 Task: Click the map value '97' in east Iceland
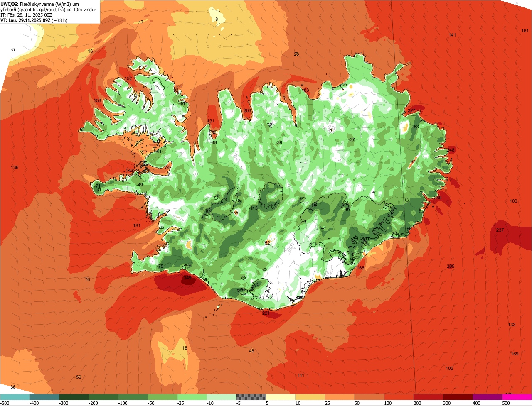click(x=413, y=162)
